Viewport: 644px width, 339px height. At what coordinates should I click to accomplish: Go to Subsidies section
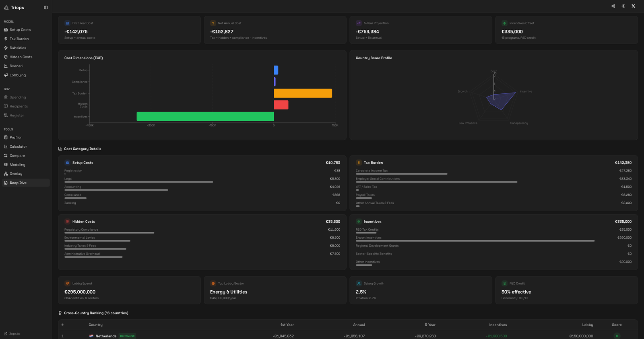[18, 48]
